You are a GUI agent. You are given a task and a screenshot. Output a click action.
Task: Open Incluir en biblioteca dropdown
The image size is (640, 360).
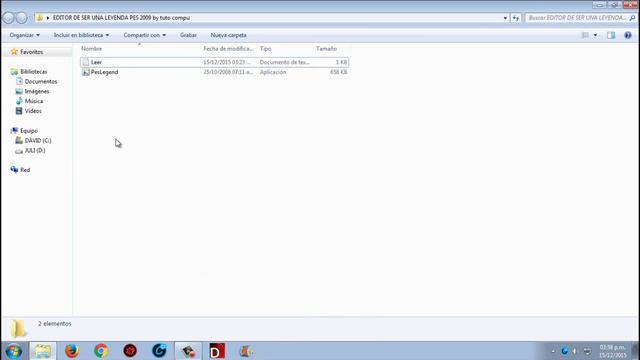(x=81, y=35)
